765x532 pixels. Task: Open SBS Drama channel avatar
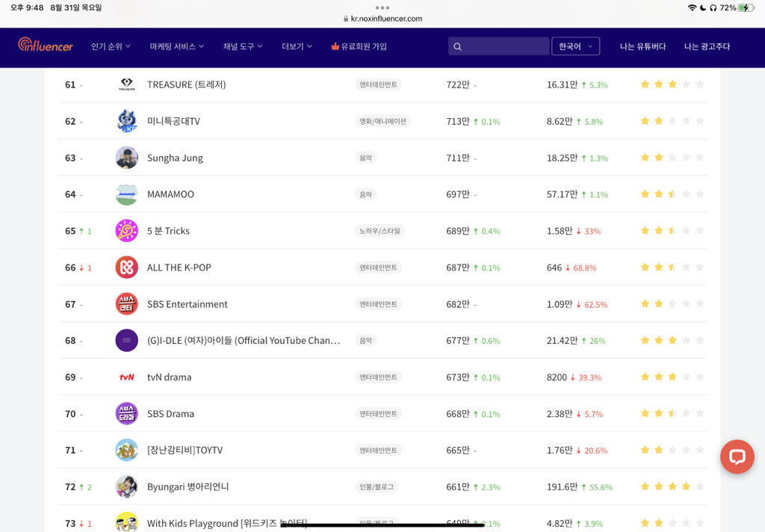click(126, 414)
